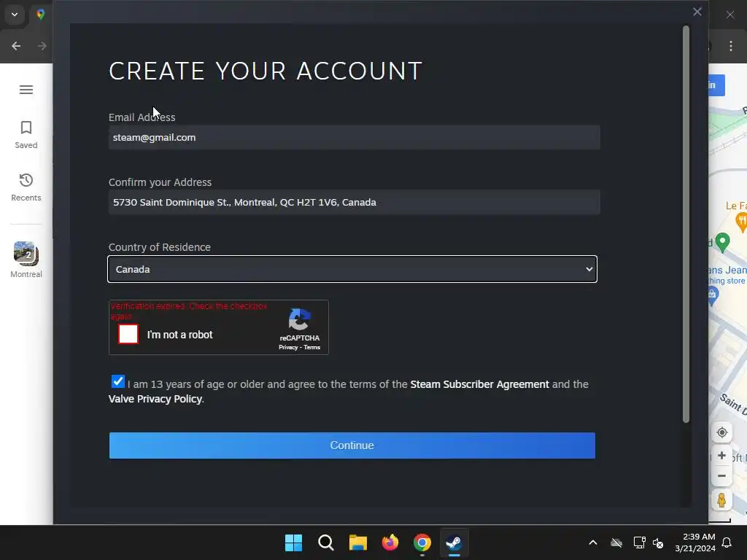Click the Email Address input field

click(354, 138)
